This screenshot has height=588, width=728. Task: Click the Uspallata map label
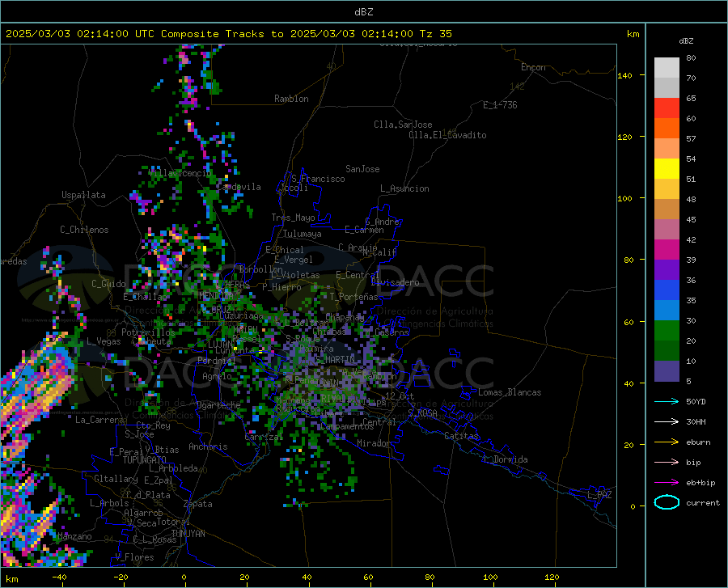tap(83, 195)
